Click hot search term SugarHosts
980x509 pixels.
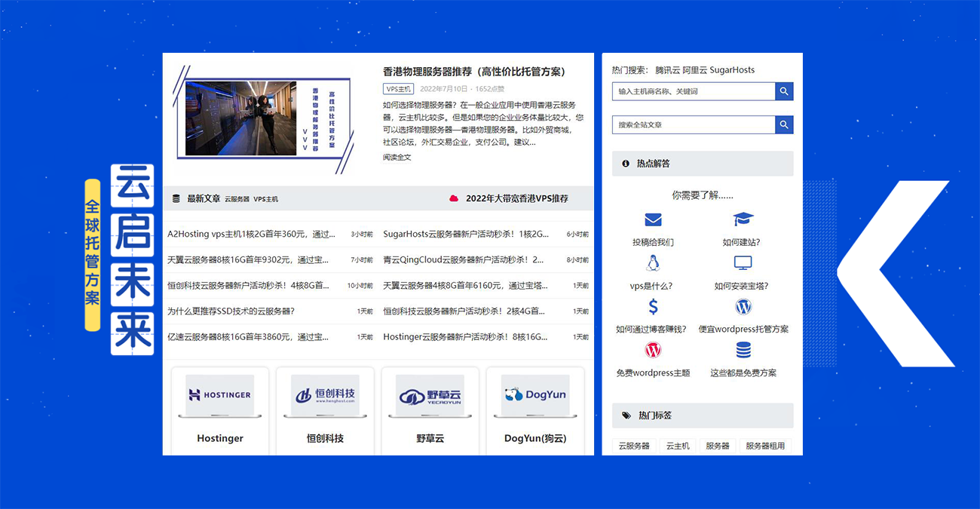[x=733, y=70]
